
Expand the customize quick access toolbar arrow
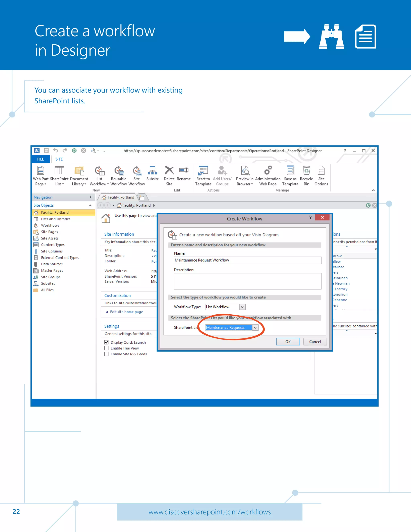click(104, 151)
